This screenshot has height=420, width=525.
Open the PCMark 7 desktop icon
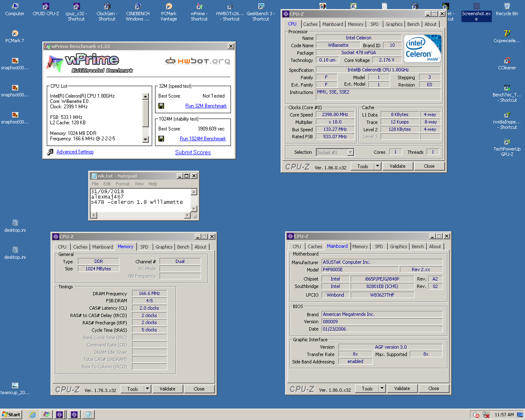[15, 37]
